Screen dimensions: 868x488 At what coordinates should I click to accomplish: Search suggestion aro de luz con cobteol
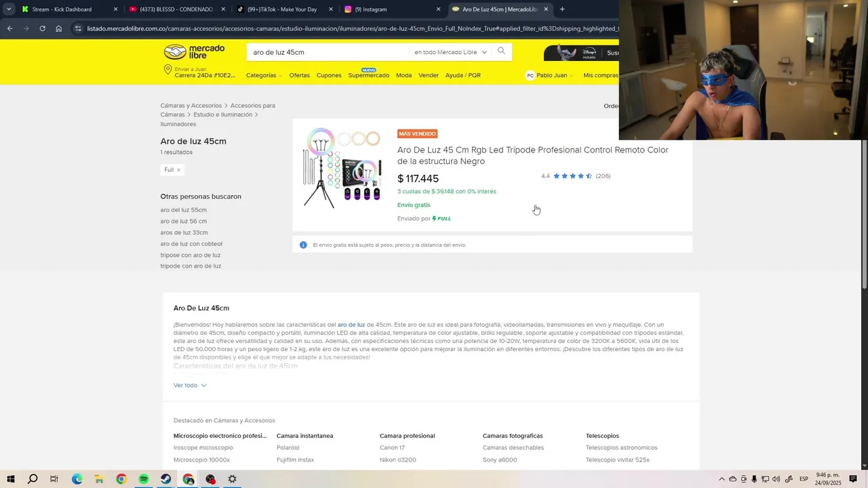tap(191, 244)
